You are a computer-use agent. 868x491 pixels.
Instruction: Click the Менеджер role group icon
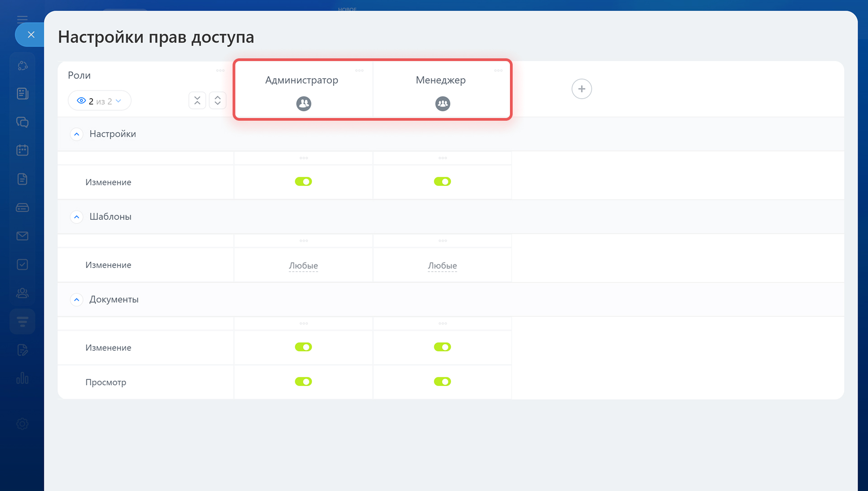point(443,104)
